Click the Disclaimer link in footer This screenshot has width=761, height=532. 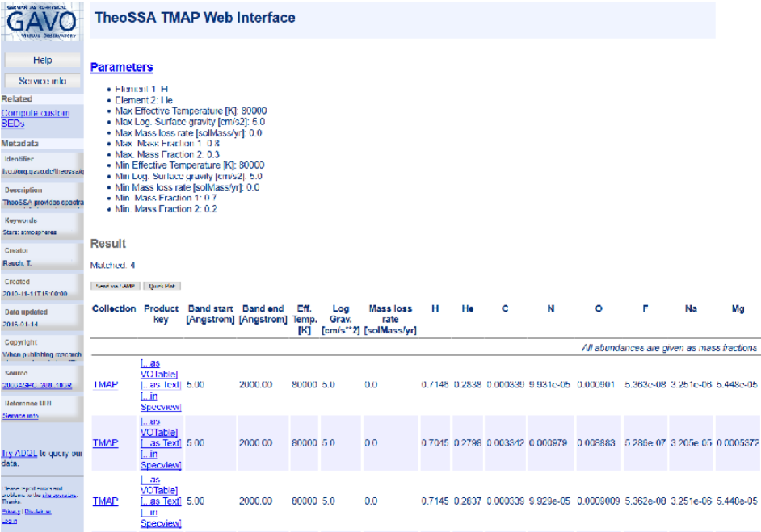[x=38, y=512]
